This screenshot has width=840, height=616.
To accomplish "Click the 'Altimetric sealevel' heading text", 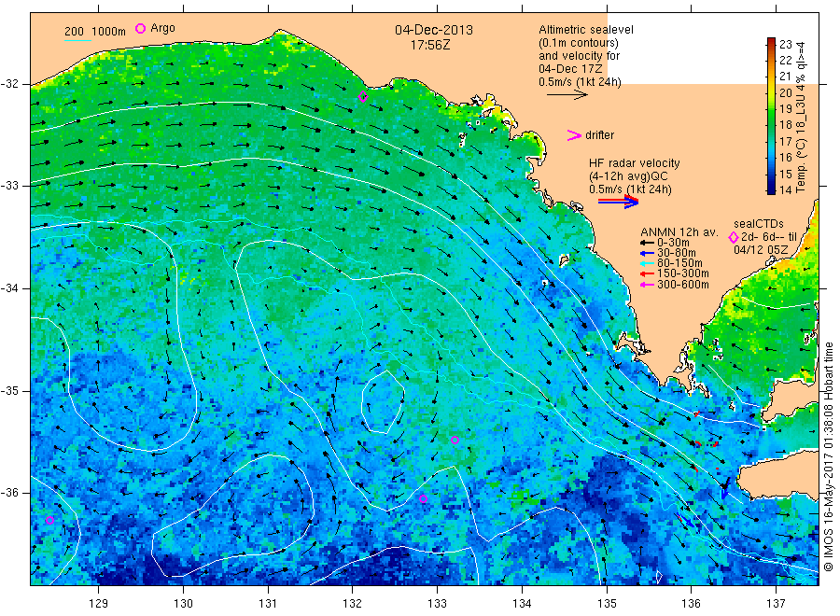I will [586, 30].
